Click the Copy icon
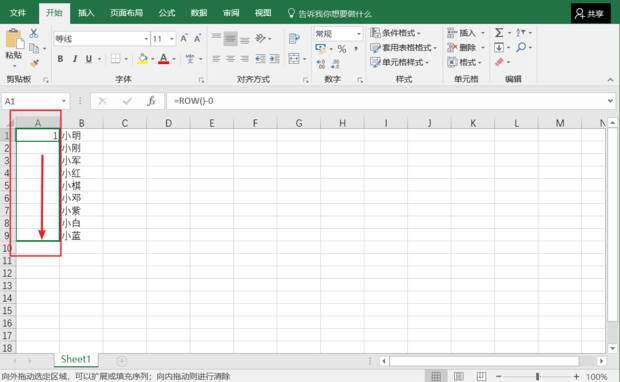 coord(34,48)
